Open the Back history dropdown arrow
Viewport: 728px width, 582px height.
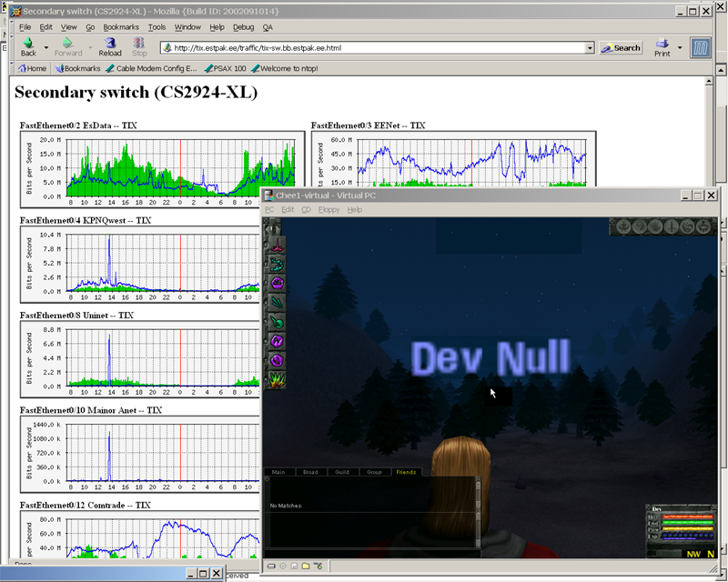pos(46,47)
